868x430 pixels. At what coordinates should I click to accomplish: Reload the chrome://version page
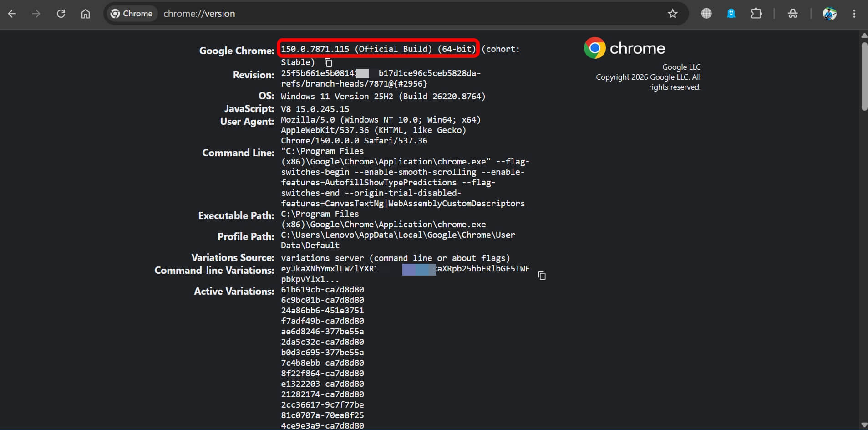pos(61,14)
